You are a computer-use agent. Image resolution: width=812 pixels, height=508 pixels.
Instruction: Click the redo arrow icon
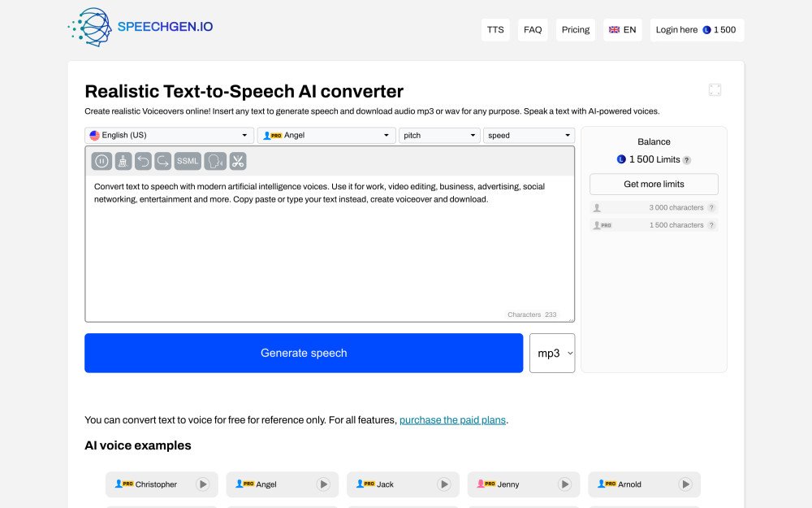tap(162, 160)
